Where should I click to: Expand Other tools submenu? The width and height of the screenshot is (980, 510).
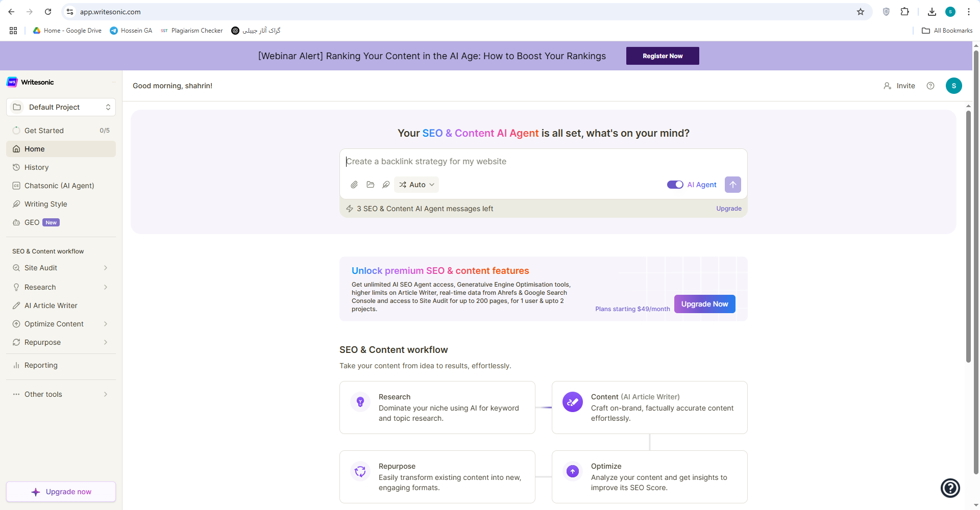pos(106,394)
